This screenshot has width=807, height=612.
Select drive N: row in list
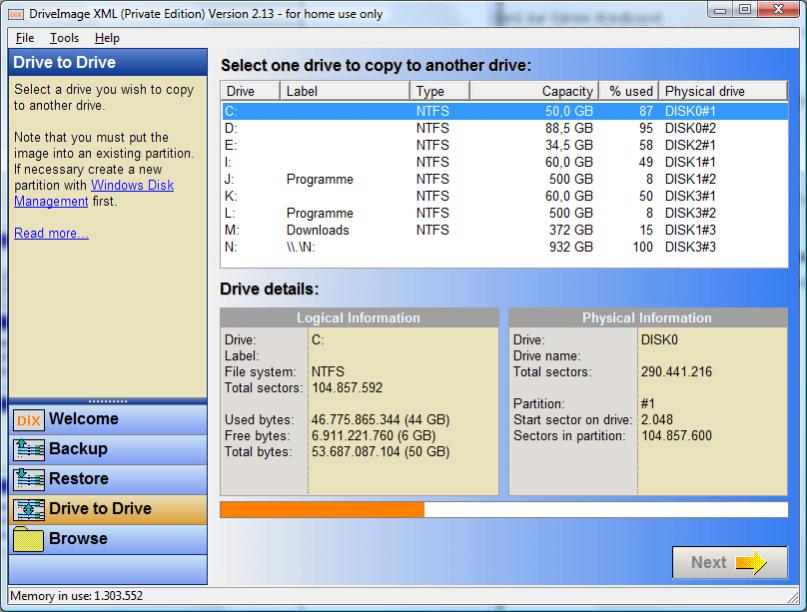505,247
